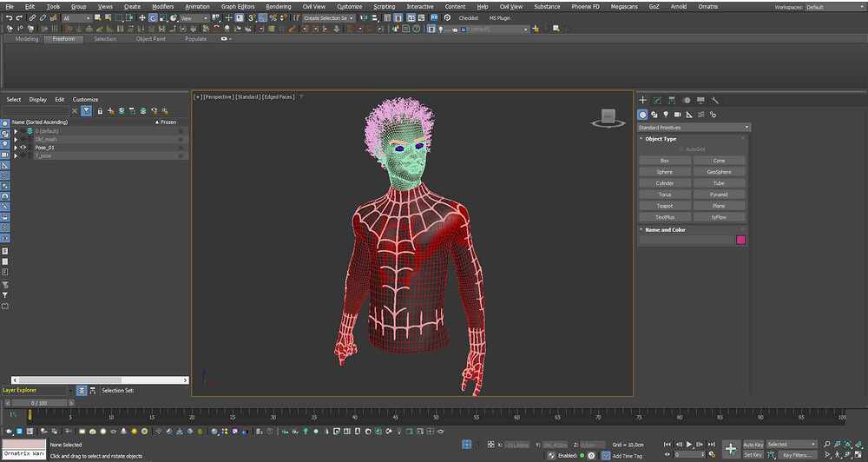The width and height of the screenshot is (868, 462).
Task: Switch create category to Shapes
Action: 654,115
